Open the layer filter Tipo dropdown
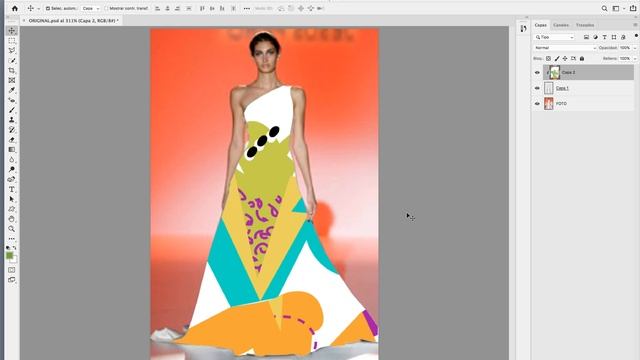Viewport: 640px width, 360px height. pos(554,37)
